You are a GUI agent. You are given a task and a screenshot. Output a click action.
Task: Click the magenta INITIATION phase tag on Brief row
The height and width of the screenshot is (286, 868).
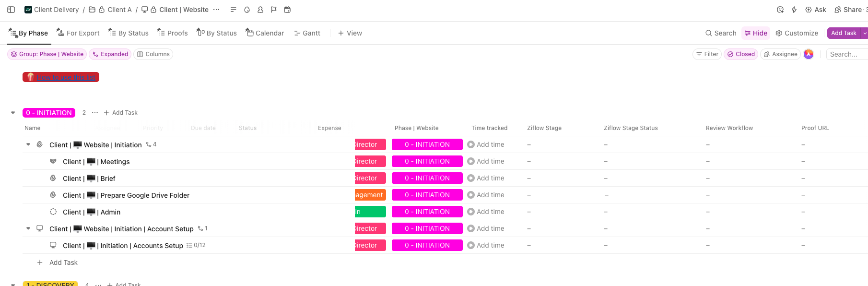(x=427, y=178)
